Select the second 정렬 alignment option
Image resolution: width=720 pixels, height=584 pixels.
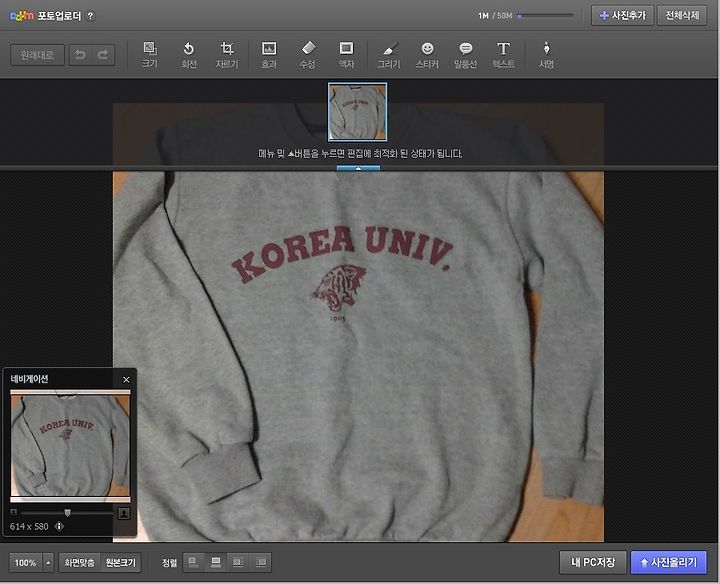coord(216,562)
